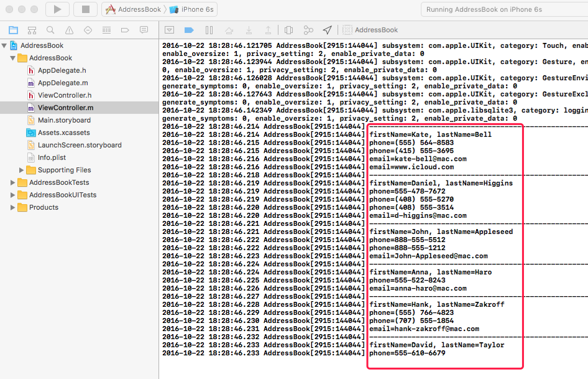Expand the Supporting Files folder
This screenshot has width=588, height=379.
[x=22, y=170]
